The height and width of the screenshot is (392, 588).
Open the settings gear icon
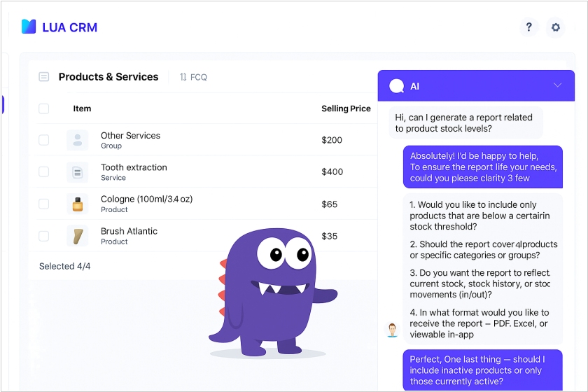point(556,27)
